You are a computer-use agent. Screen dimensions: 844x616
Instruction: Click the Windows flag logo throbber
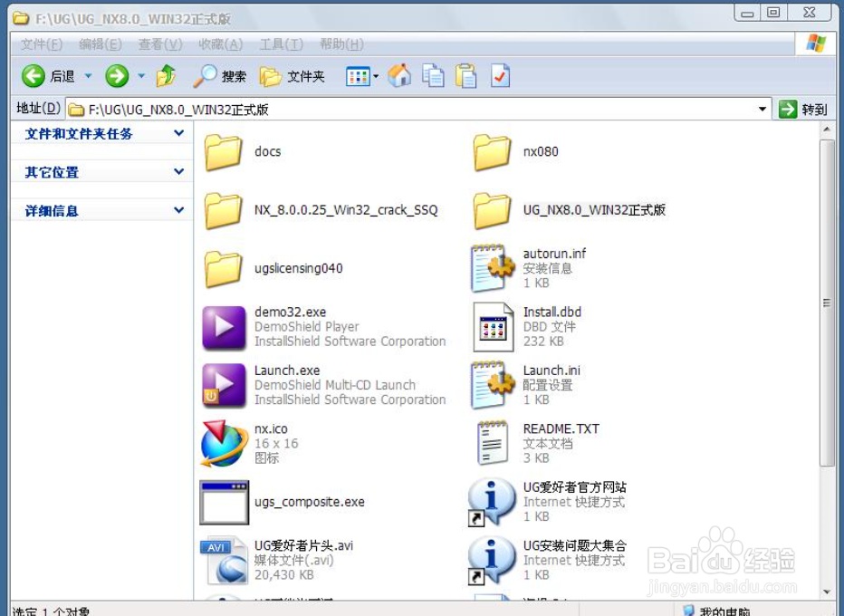816,43
